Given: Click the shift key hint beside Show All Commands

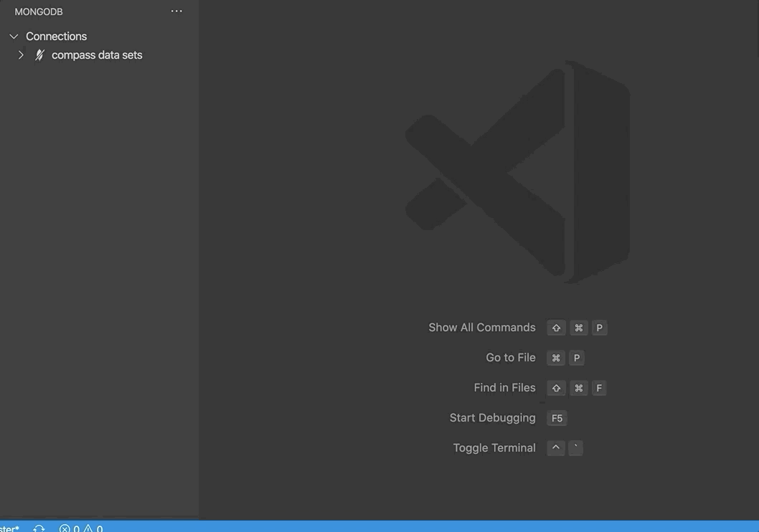Looking at the screenshot, I should [556, 328].
